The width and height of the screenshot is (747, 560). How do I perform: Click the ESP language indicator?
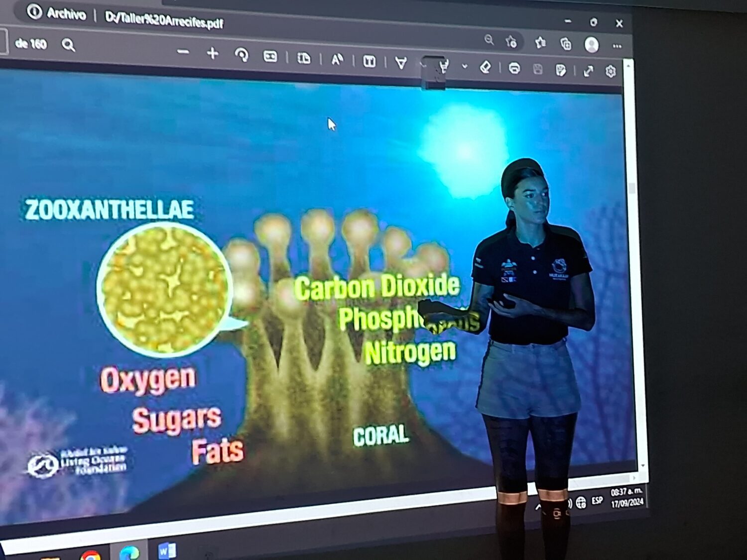click(x=597, y=500)
